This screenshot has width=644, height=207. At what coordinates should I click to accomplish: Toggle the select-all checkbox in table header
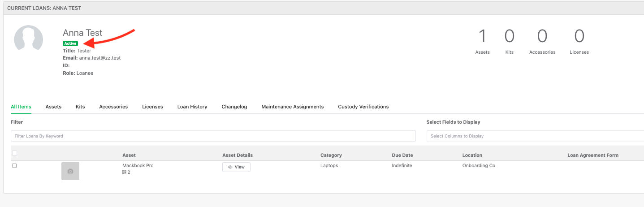tap(14, 153)
